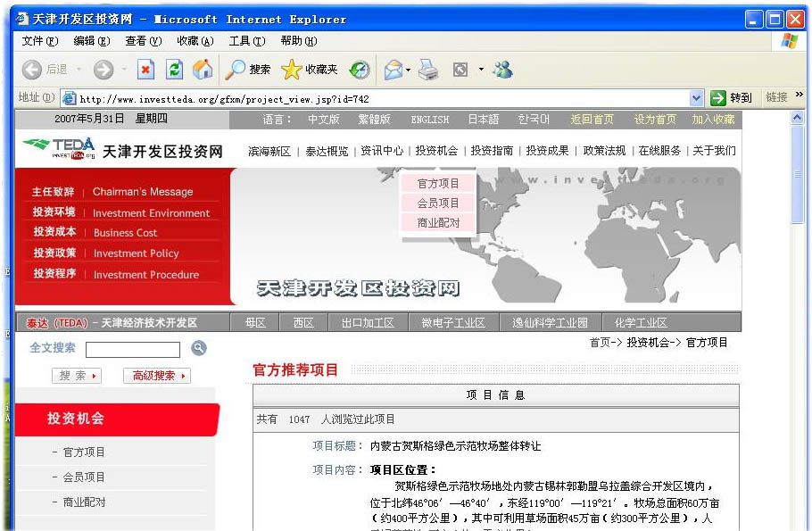Open the 滨海新区 navigation link
This screenshot has height=531, width=812.
[x=269, y=151]
